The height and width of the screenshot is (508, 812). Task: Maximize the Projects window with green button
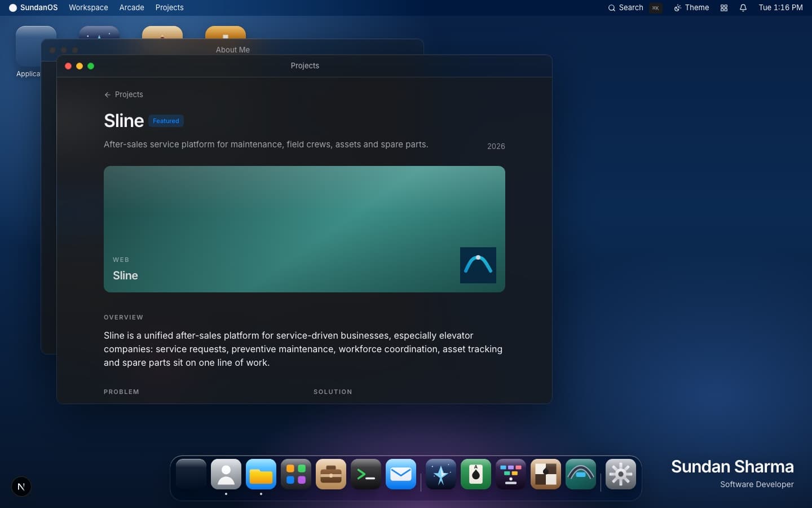pos(91,66)
